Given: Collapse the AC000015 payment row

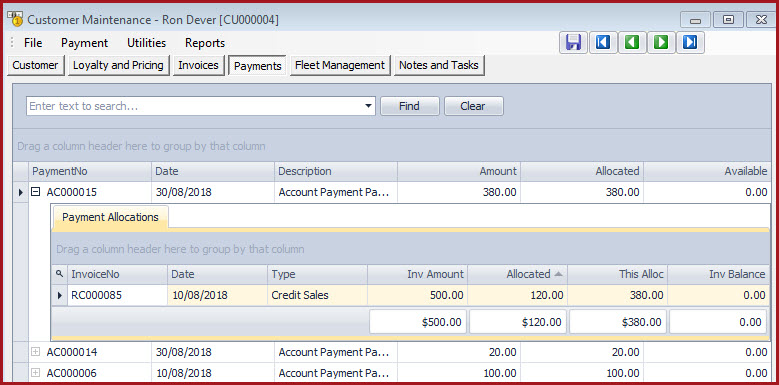Looking at the screenshot, I should pyautogui.click(x=35, y=192).
